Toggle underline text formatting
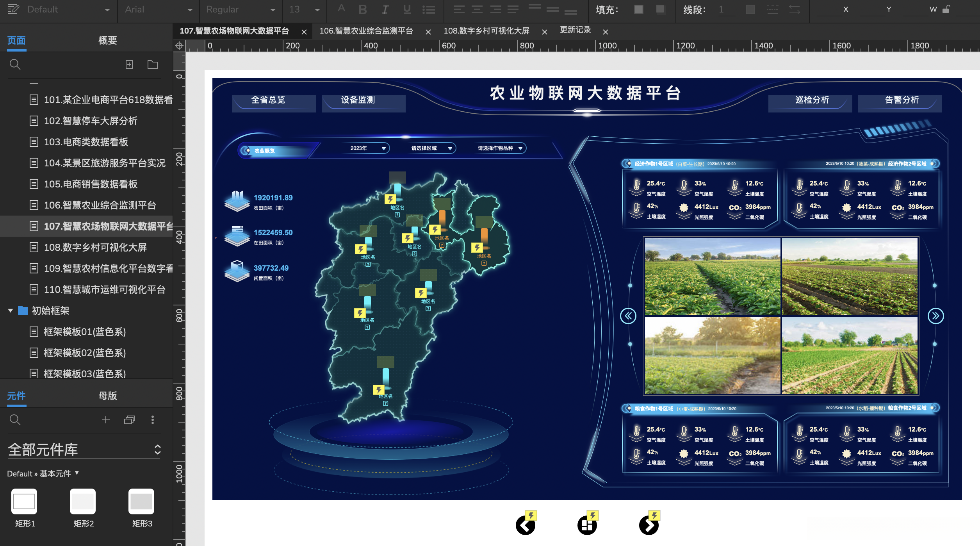980x546 pixels. click(x=407, y=9)
